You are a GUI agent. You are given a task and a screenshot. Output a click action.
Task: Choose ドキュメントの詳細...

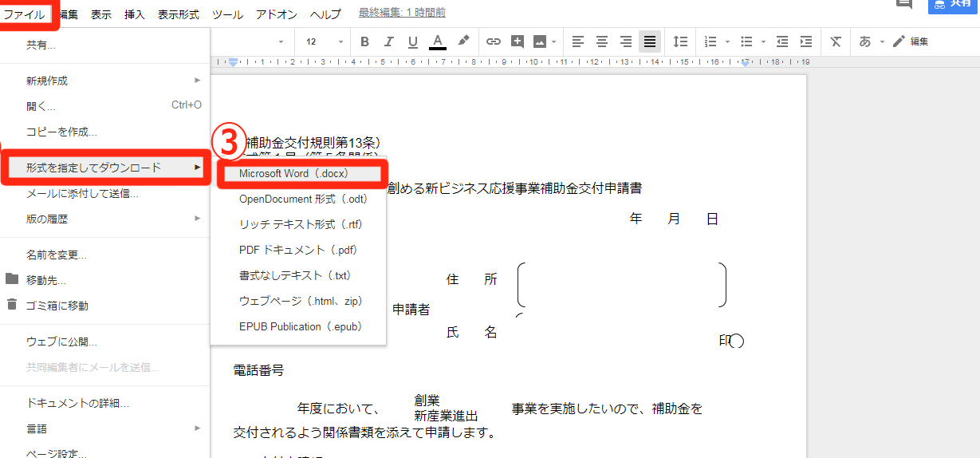coord(105,403)
